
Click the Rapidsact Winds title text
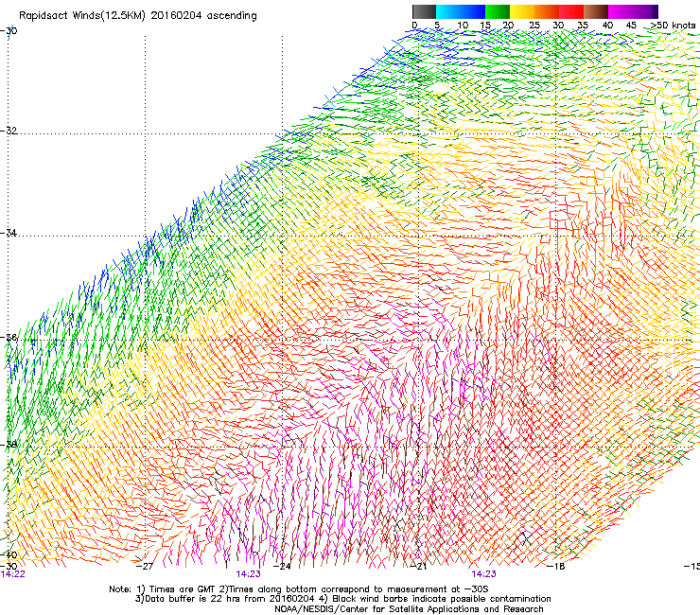[138, 16]
